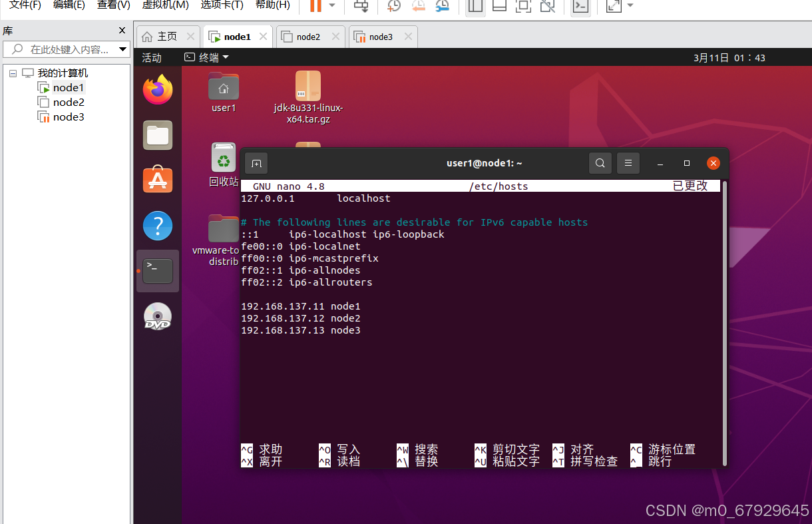Image resolution: width=812 pixels, height=524 pixels.
Task: Launch Firefox from the Ubuntu dock
Action: click(158, 90)
